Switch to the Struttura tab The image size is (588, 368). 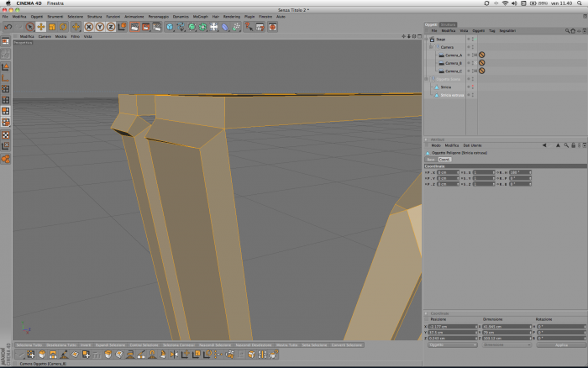point(448,24)
